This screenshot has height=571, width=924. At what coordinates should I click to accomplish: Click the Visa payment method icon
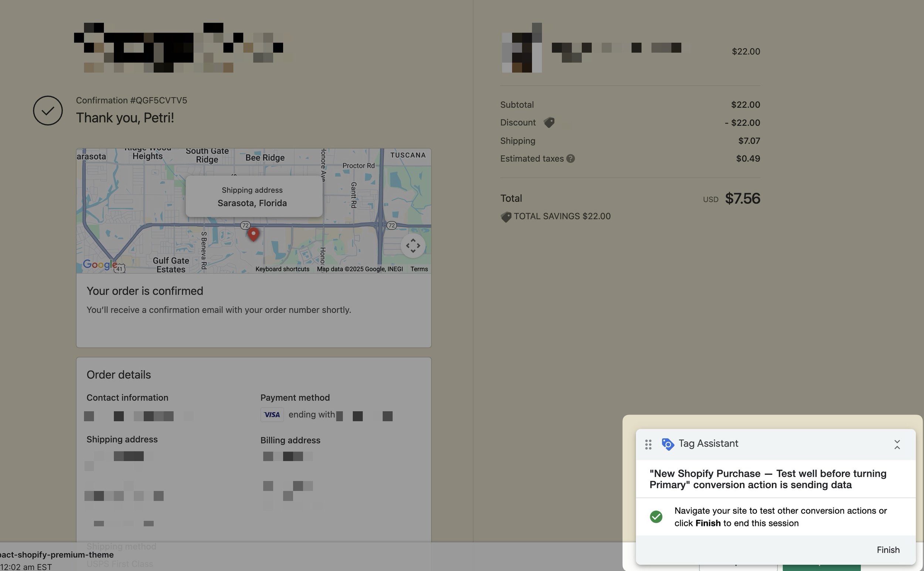pos(272,414)
